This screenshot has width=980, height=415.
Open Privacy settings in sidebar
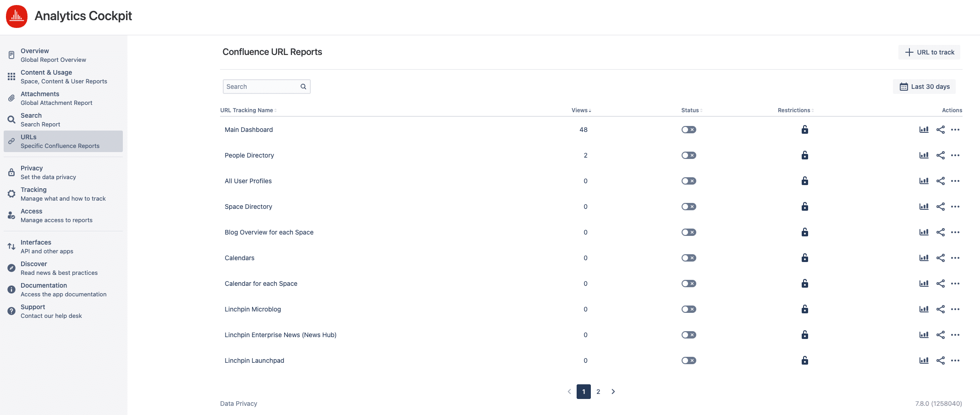click(x=63, y=172)
